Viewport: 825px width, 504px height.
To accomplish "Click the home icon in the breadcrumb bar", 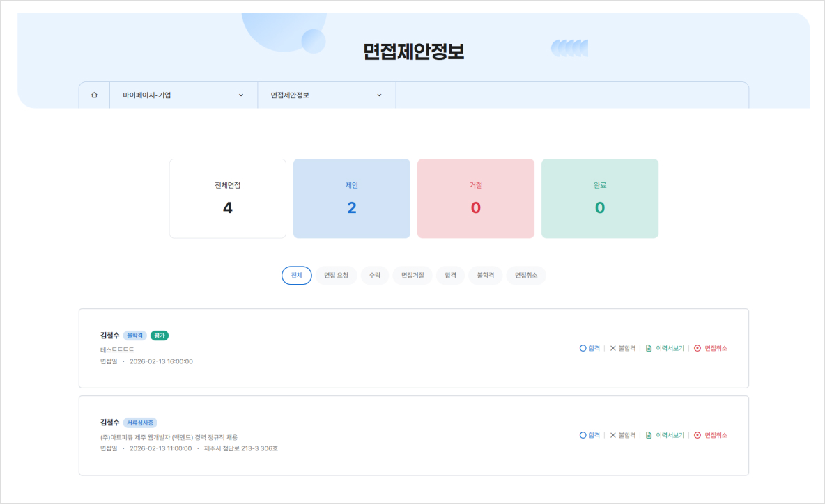I will pyautogui.click(x=94, y=95).
